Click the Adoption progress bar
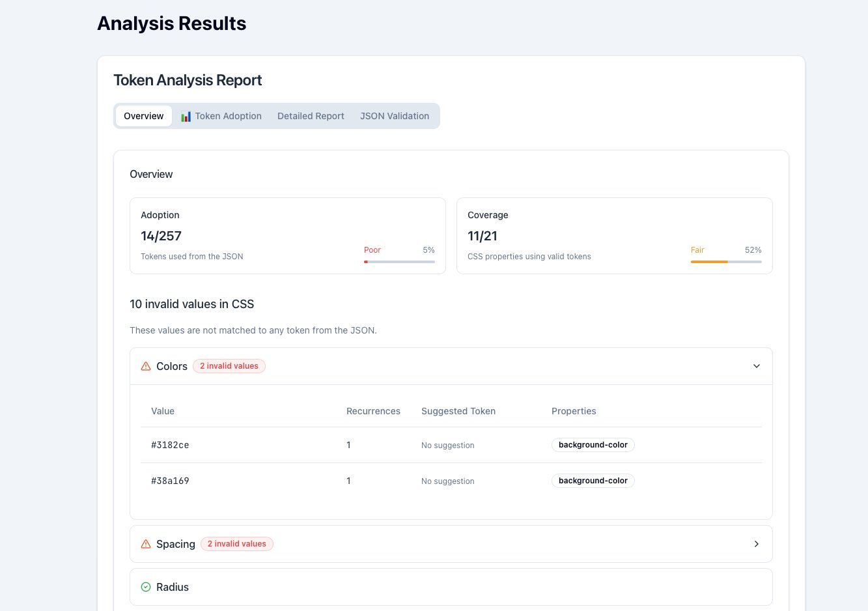868x611 pixels. point(399,262)
